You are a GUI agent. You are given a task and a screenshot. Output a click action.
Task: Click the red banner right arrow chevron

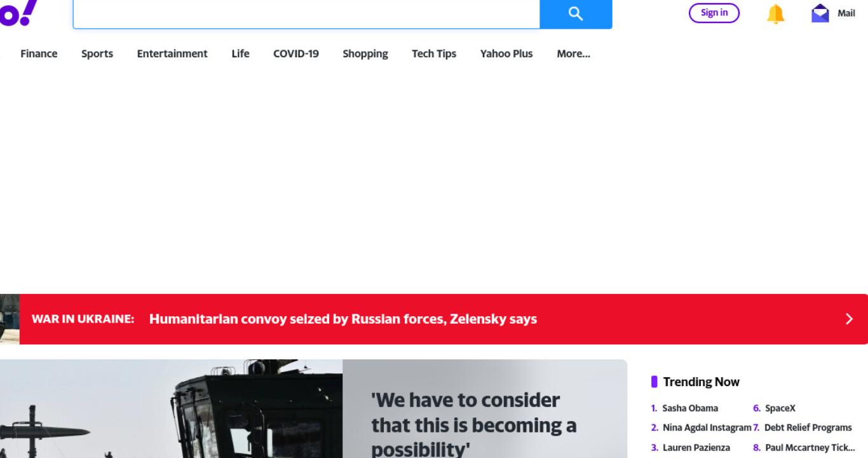(x=850, y=319)
